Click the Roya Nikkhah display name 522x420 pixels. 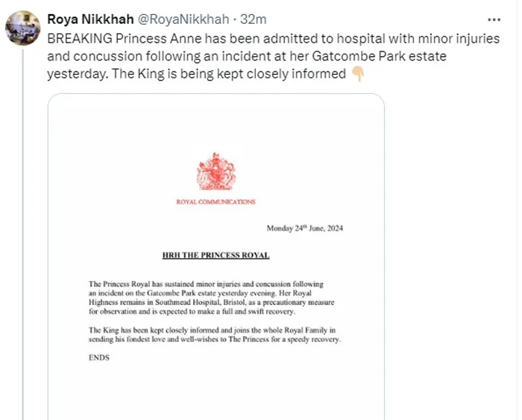click(x=91, y=19)
